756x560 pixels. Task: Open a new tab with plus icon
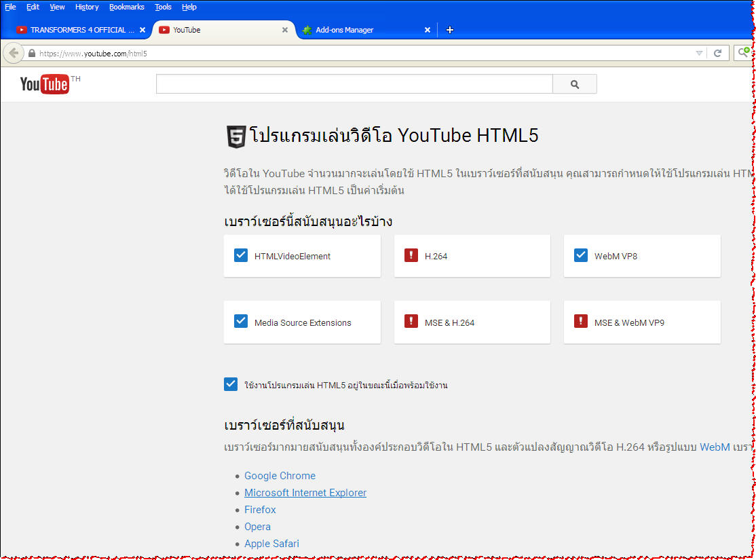click(449, 30)
